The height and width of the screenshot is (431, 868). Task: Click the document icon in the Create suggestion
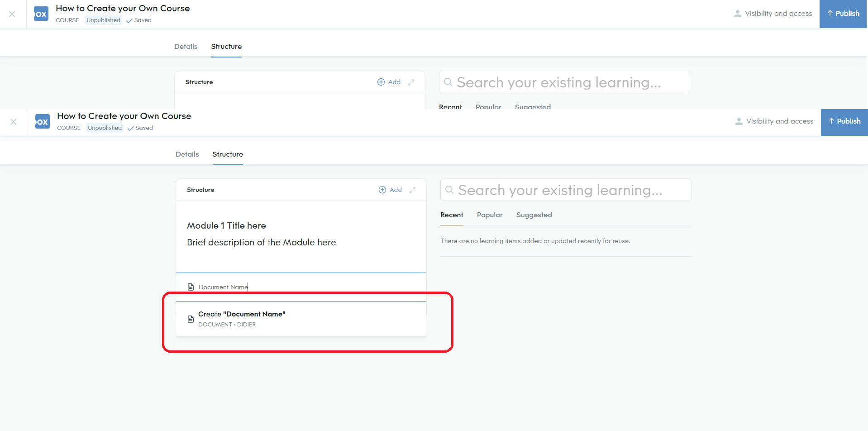(x=191, y=319)
